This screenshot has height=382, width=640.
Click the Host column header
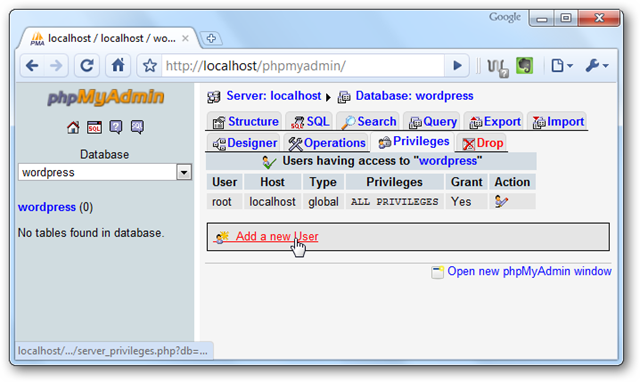click(x=272, y=182)
